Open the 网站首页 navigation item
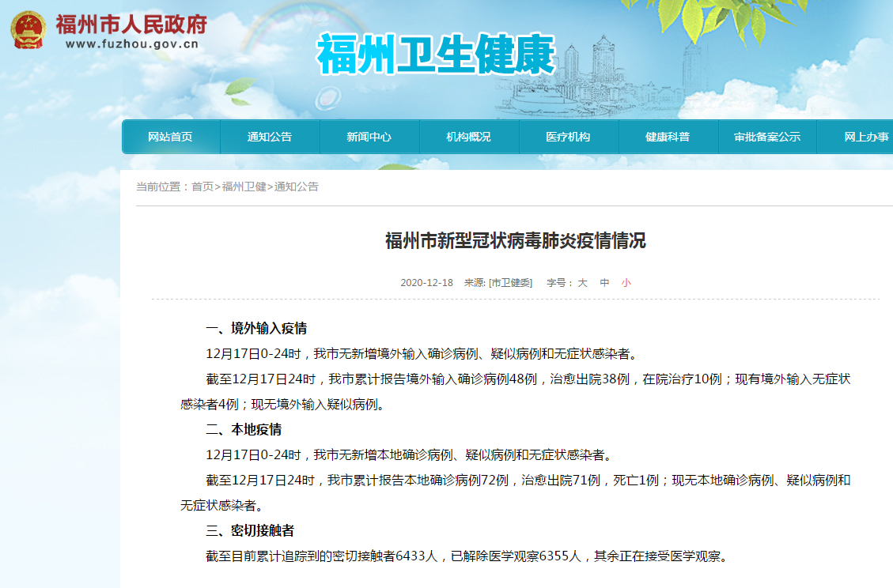Image resolution: width=893 pixels, height=588 pixels. [x=170, y=137]
